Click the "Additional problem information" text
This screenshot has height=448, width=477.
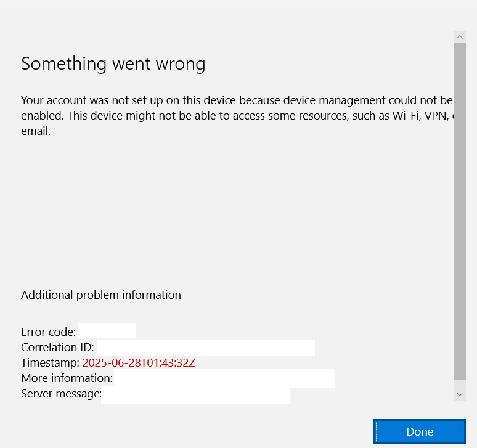[101, 295]
